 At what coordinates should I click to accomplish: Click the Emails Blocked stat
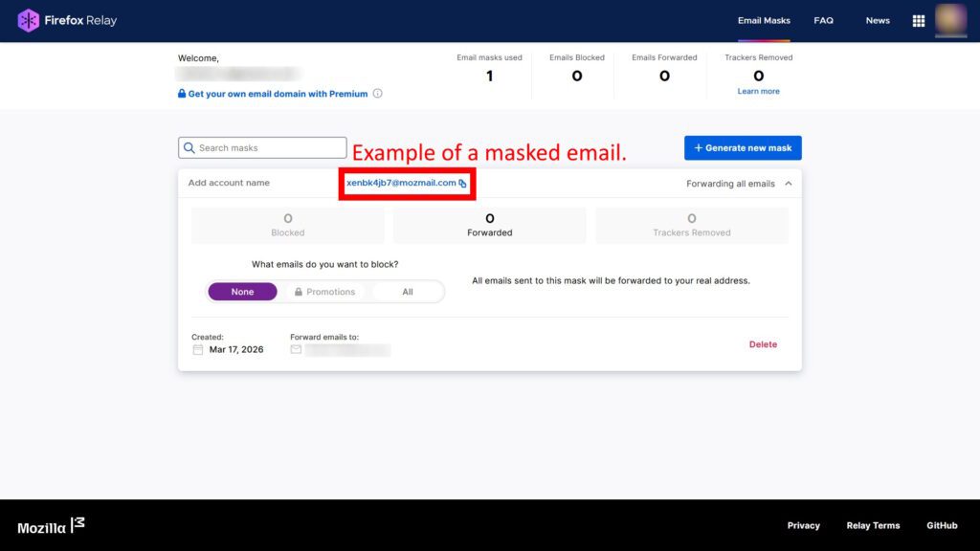[577, 69]
